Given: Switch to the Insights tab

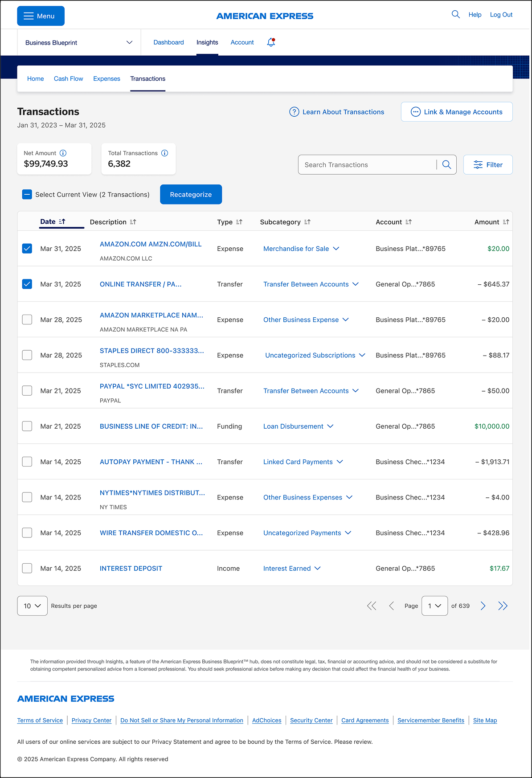Looking at the screenshot, I should coord(207,42).
